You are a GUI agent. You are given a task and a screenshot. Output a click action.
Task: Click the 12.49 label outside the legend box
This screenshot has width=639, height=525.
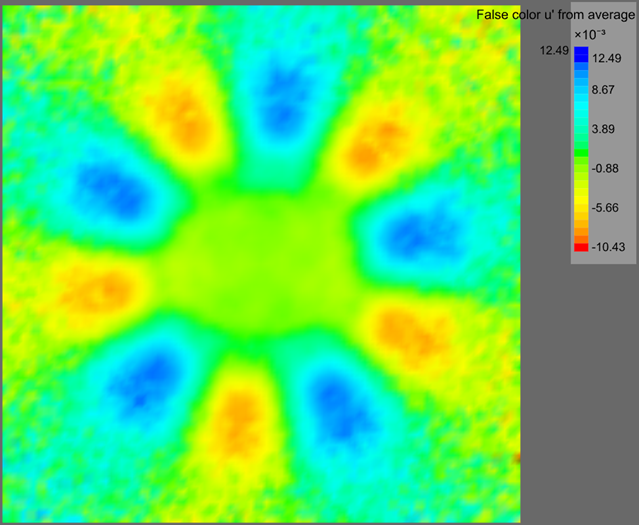click(x=553, y=49)
